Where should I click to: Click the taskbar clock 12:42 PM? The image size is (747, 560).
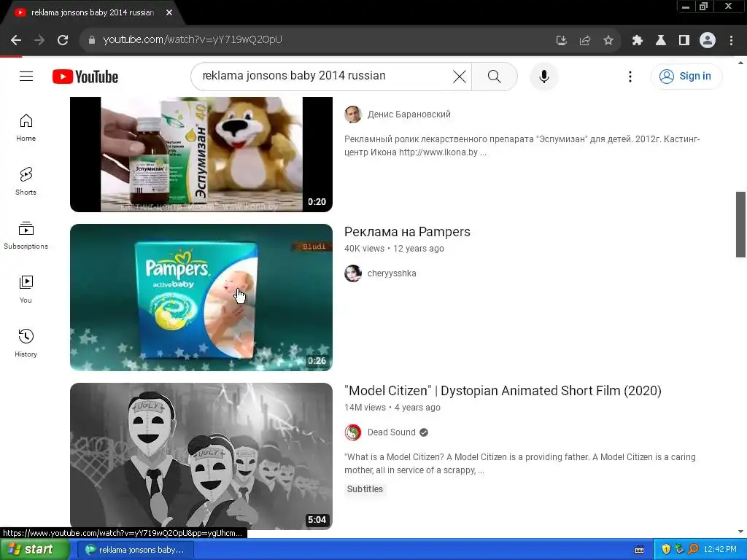point(720,550)
